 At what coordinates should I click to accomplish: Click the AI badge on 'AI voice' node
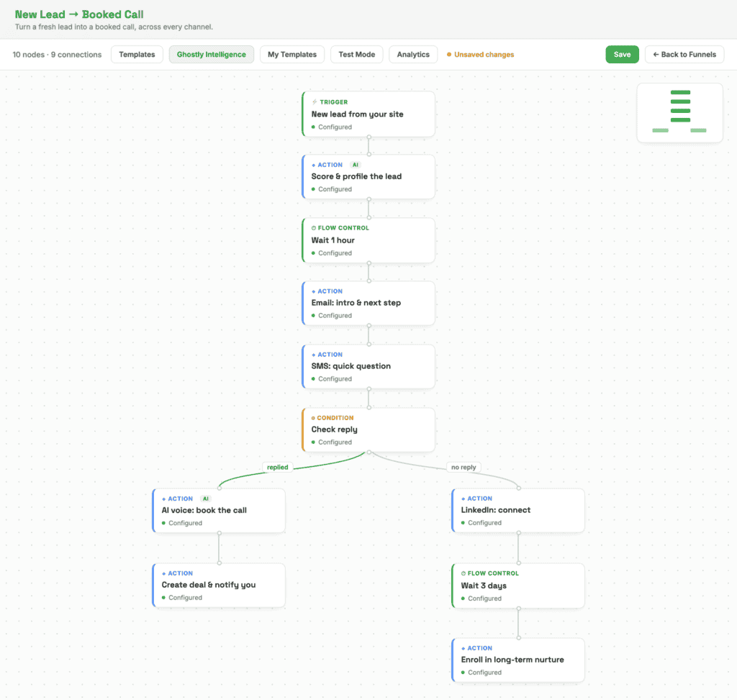[205, 499]
